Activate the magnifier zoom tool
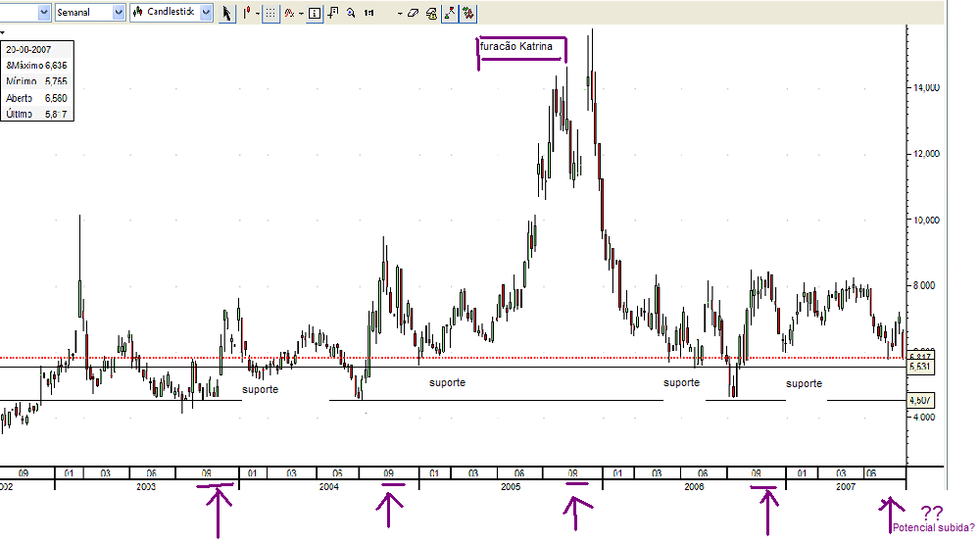 351,13
